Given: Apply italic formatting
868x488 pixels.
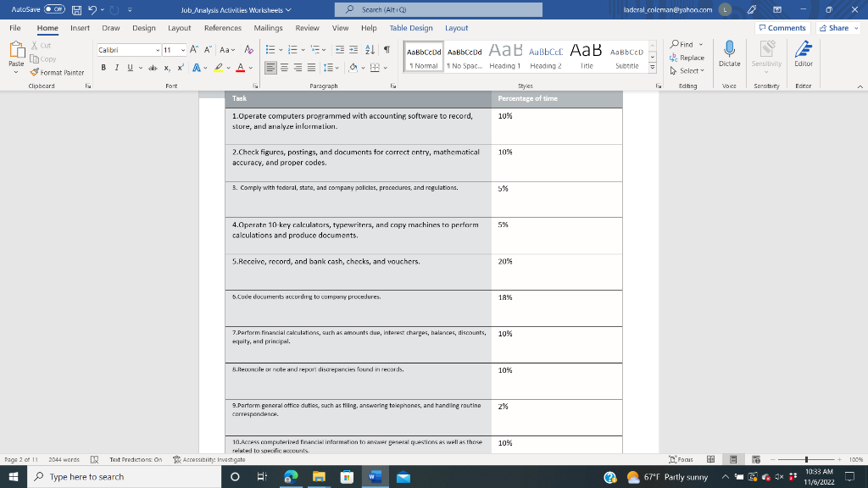Looking at the screenshot, I should tap(117, 67).
